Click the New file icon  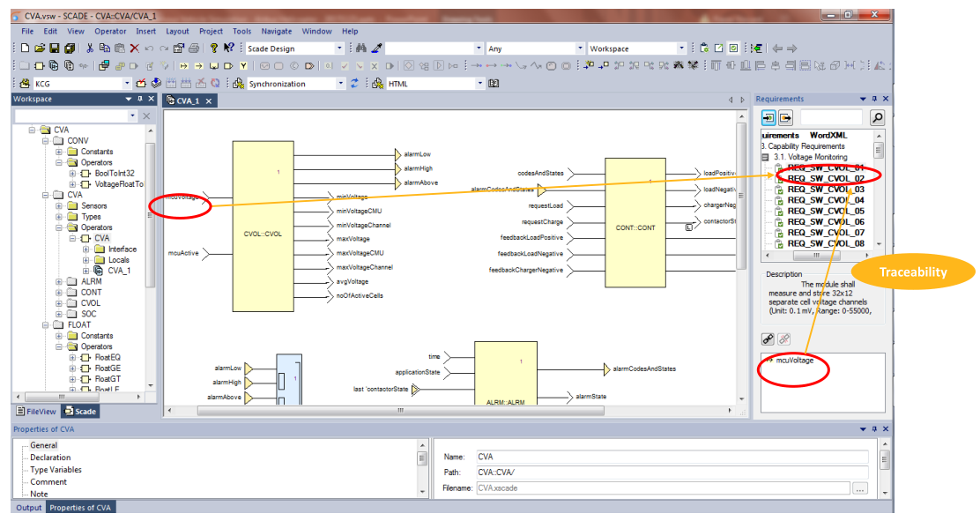(25, 48)
